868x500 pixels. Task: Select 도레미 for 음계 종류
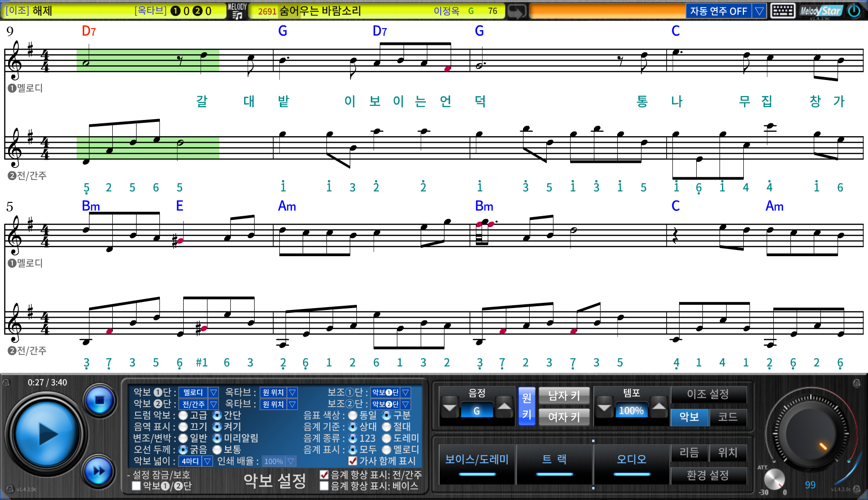386,438
